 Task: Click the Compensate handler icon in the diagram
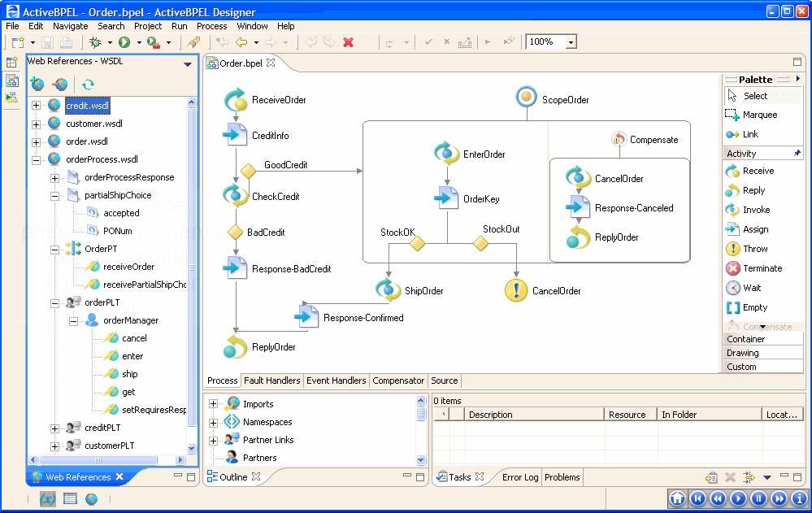coord(619,139)
